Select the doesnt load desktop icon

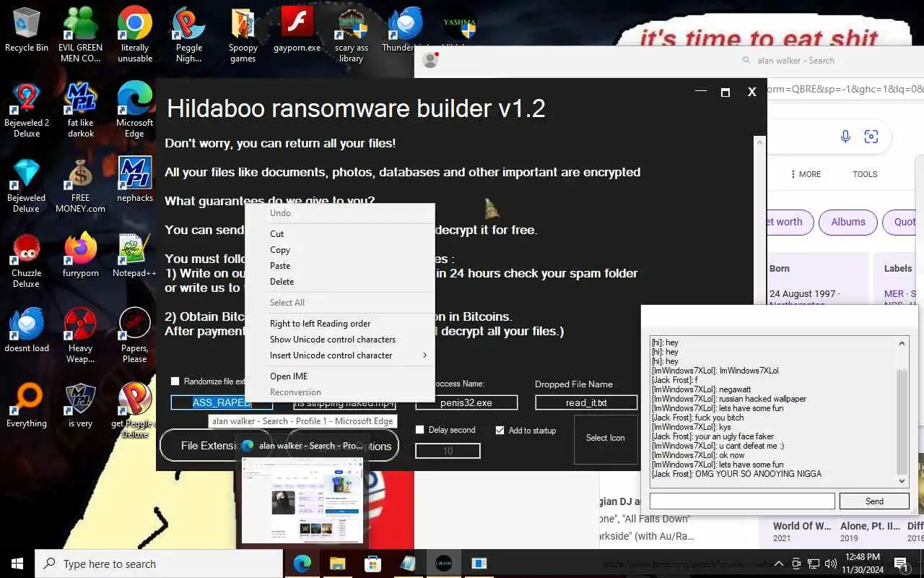(27, 329)
